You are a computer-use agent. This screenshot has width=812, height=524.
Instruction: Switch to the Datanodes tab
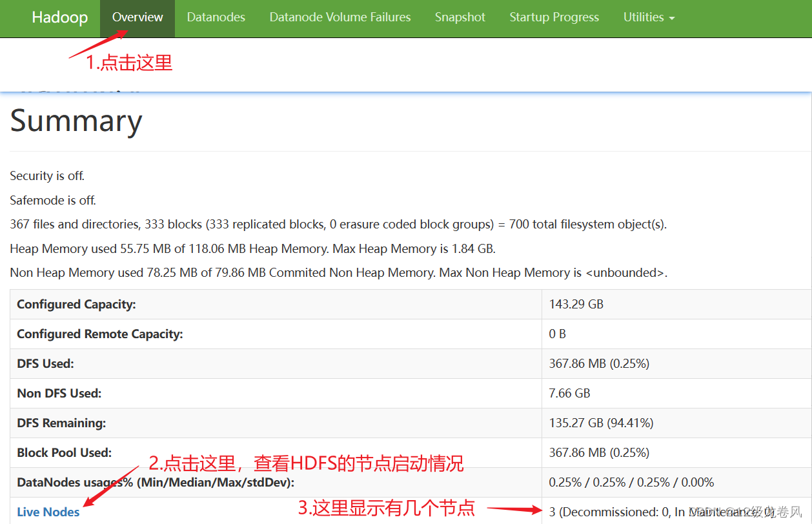216,17
